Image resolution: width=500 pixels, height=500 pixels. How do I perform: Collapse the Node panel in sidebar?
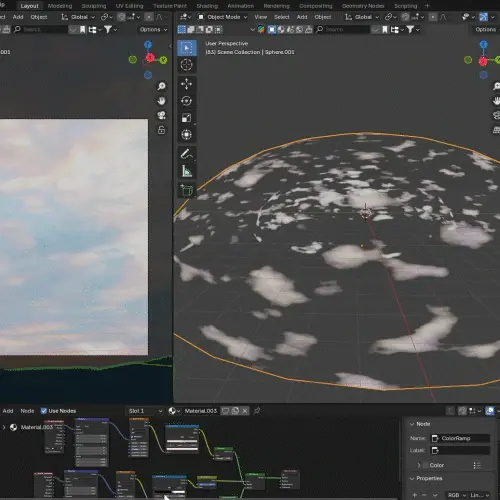tap(412, 424)
